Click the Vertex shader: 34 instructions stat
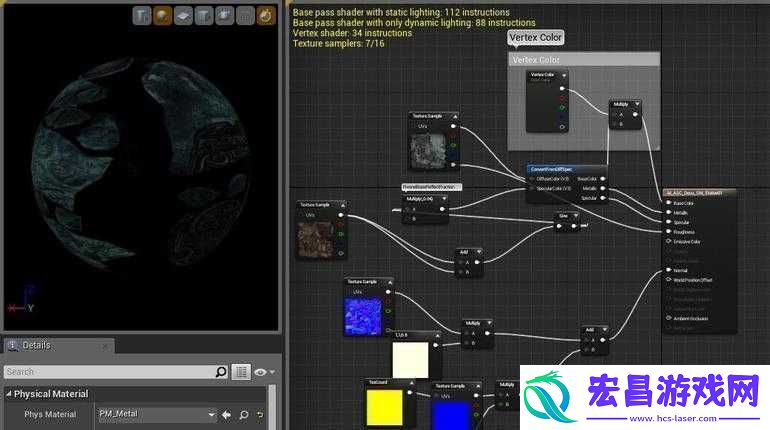The height and width of the screenshot is (430, 770). click(x=352, y=33)
